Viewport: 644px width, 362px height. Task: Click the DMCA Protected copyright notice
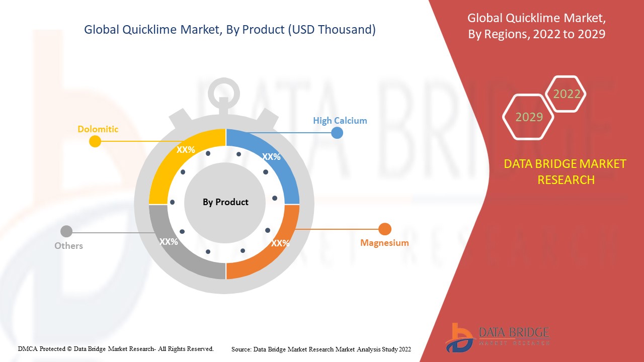116,348
